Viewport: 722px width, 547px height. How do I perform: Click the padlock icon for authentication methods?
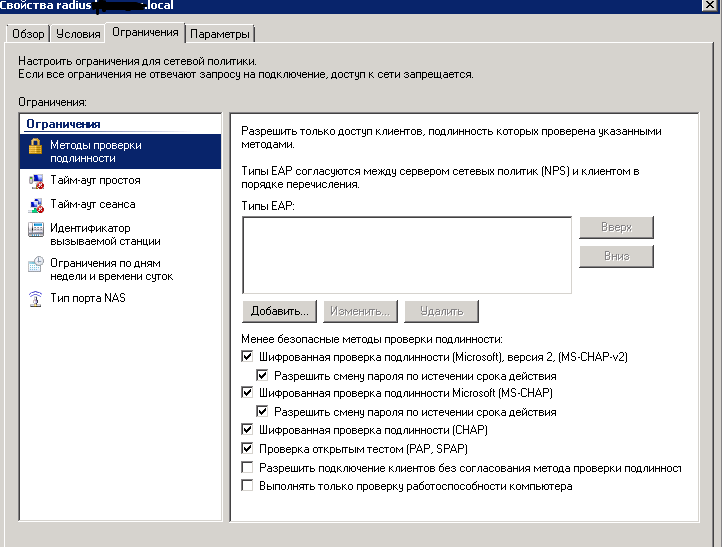pos(35,146)
